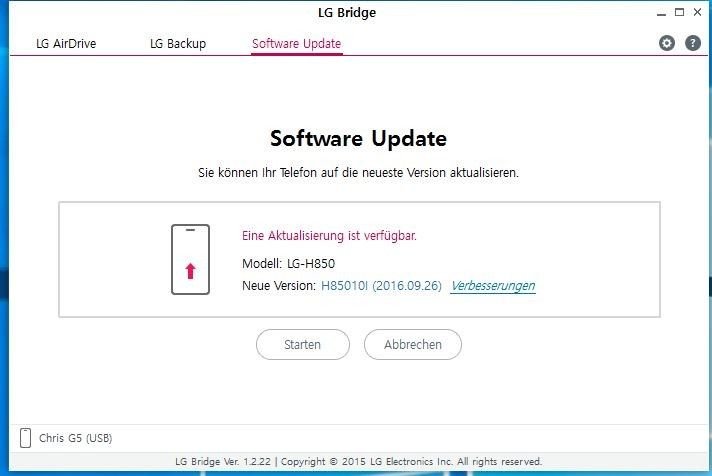Open the Verbesserungen improvements link
Image resolution: width=712 pixels, height=476 pixels.
click(493, 286)
